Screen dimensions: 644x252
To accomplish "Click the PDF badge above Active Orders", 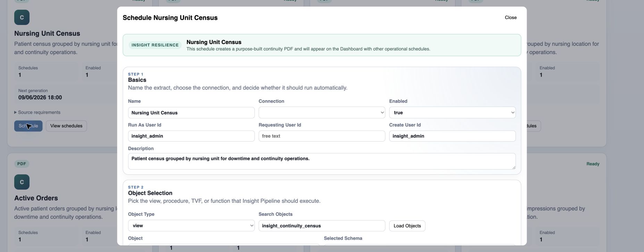I will [22, 164].
